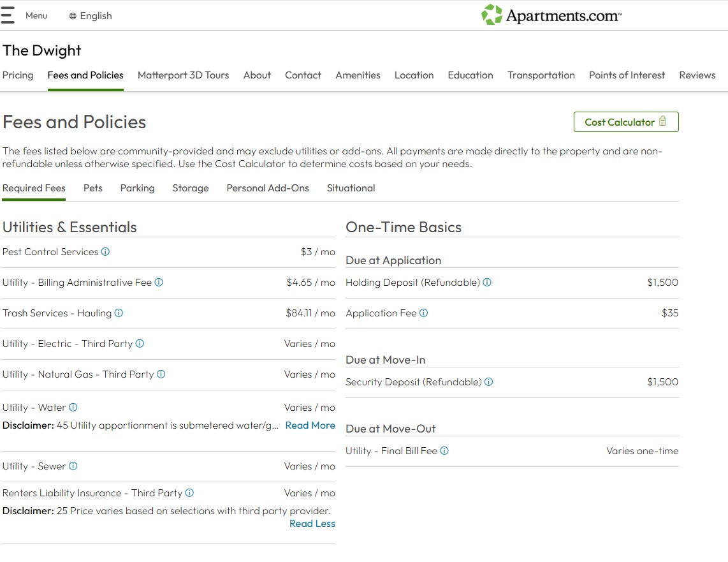
Task: Click info icon next to Renters Liability Insurance
Action: [189, 493]
